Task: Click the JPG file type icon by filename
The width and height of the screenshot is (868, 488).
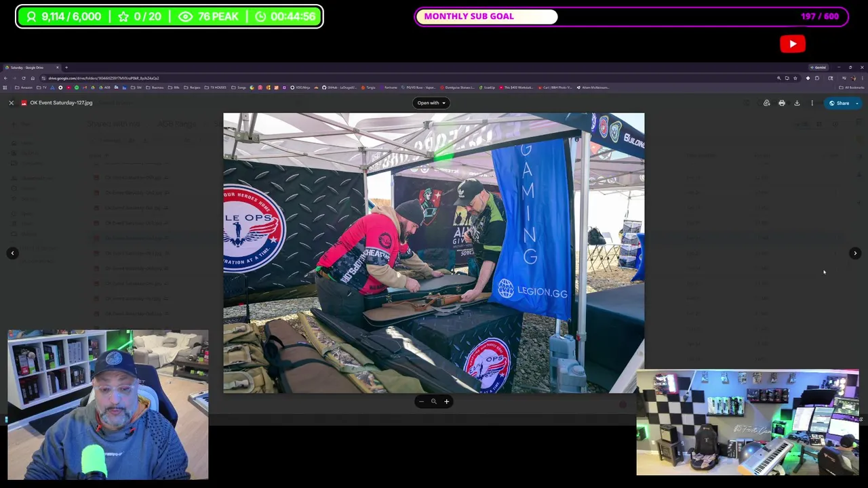Action: (x=24, y=103)
